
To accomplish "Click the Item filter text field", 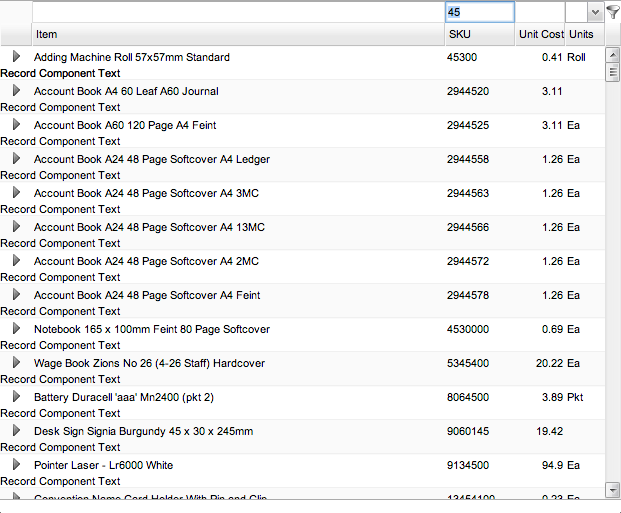I will [x=238, y=12].
